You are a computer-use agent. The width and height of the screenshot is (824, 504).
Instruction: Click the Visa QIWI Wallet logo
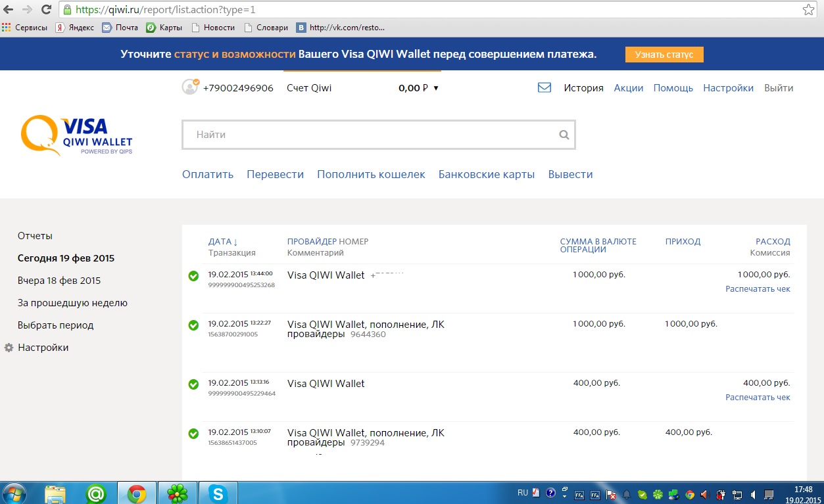click(76, 135)
